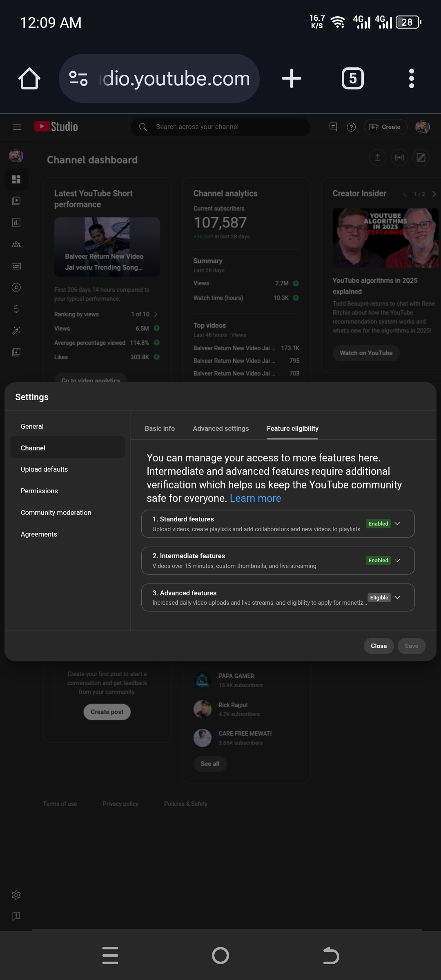Open the Privacy policy link

pos(120,804)
